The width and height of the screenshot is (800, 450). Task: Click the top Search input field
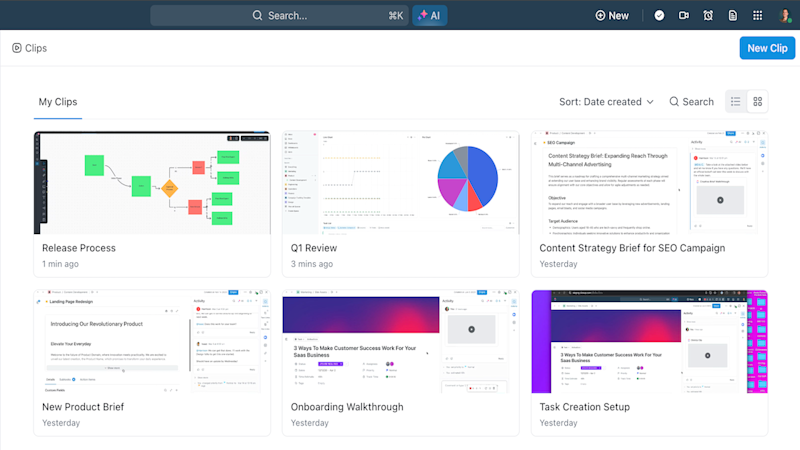pyautogui.click(x=279, y=15)
